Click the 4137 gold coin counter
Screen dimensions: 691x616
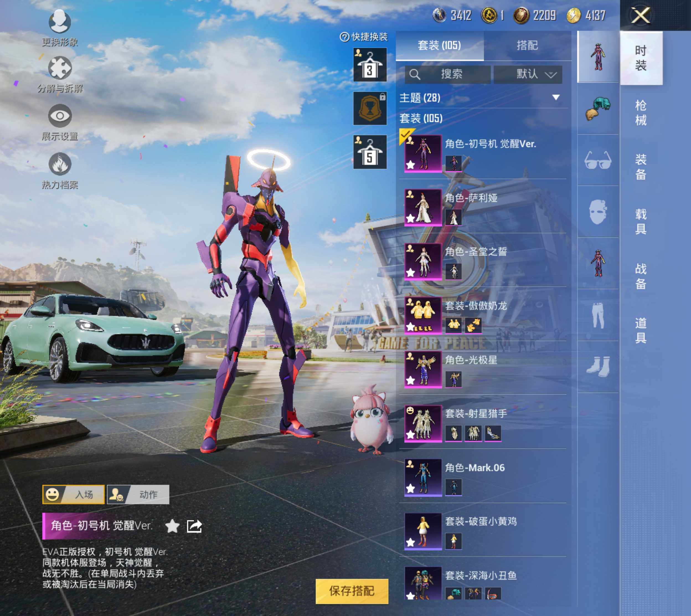pos(586,15)
